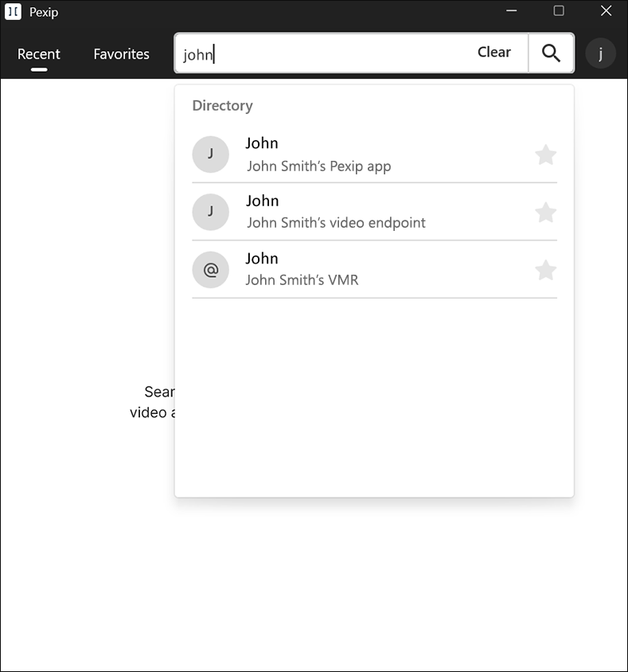628x672 pixels.
Task: Toggle favorite star for John Smith's video endpoint
Action: coord(545,213)
